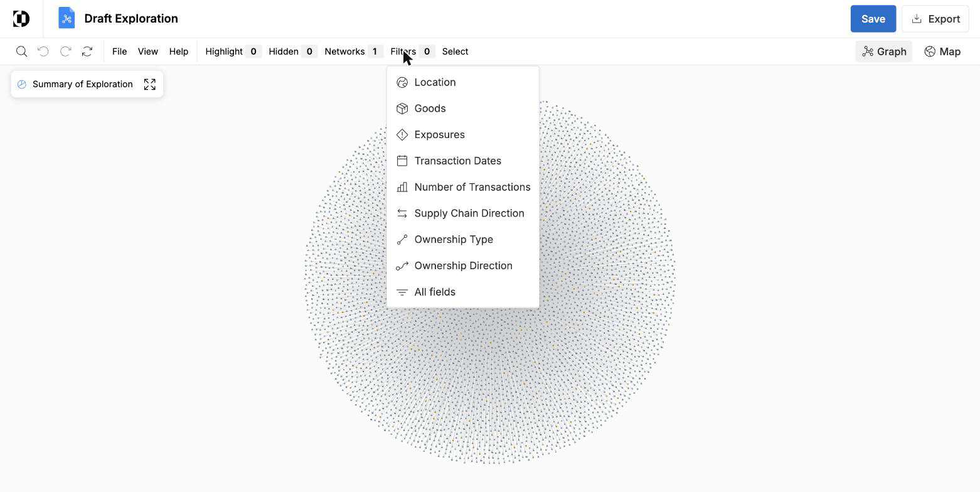The height and width of the screenshot is (492, 980).
Task: Click the bar chart icon for Number of Transactions
Action: [x=402, y=187]
